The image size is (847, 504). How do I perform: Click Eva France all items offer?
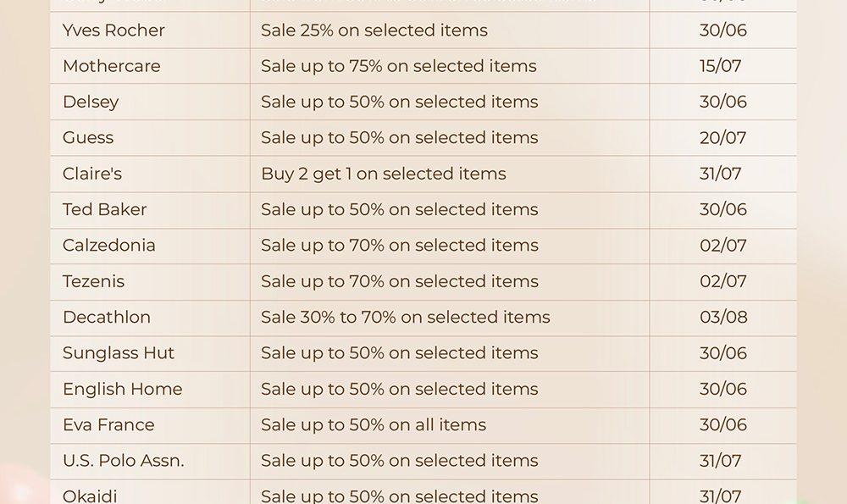[x=374, y=424]
